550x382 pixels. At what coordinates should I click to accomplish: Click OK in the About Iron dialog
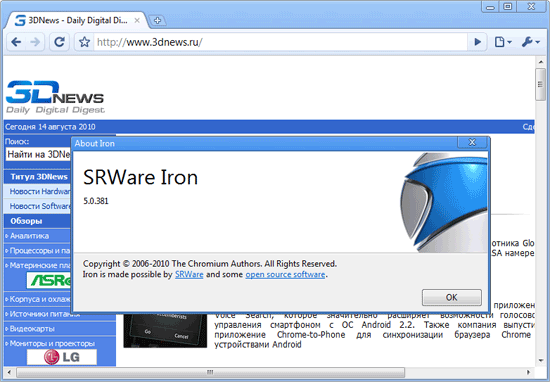click(451, 297)
